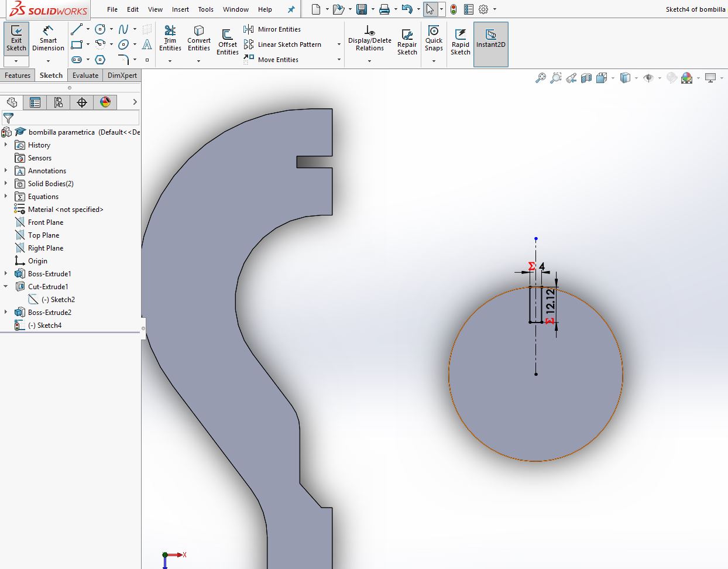Open the ConfigurationManager tab
This screenshot has height=569, width=728.
(59, 102)
